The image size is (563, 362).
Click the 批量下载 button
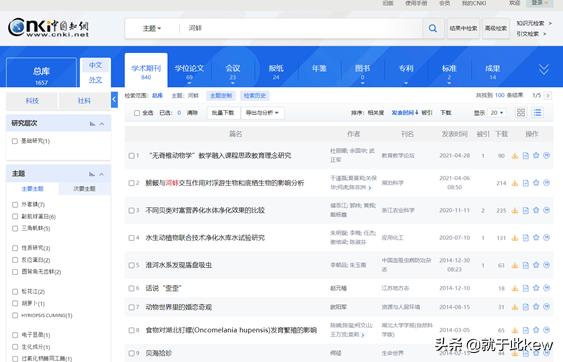pyautogui.click(x=223, y=113)
